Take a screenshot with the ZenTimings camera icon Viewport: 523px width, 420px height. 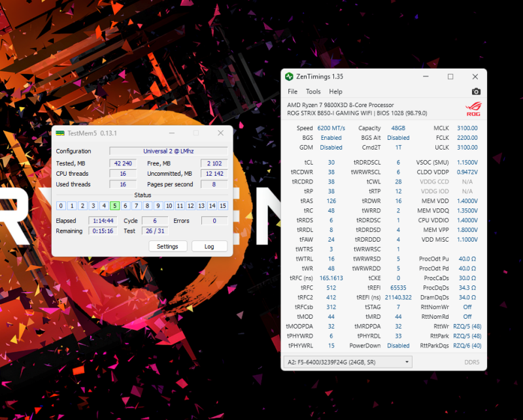pos(476,91)
